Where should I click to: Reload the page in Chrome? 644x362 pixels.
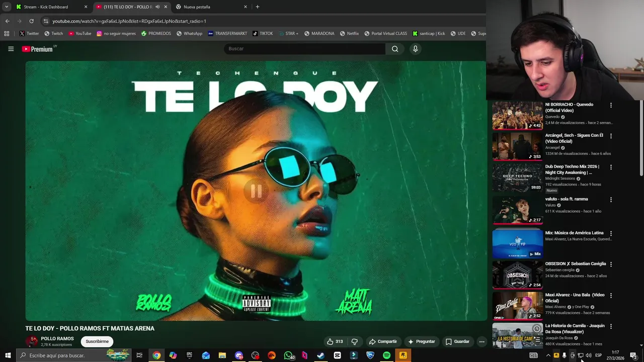click(31, 21)
